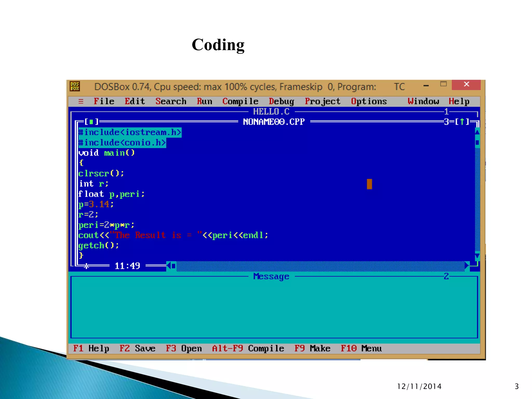Screen dimensions: 532x399
Task: Activate the Message window title
Action: 271,276
